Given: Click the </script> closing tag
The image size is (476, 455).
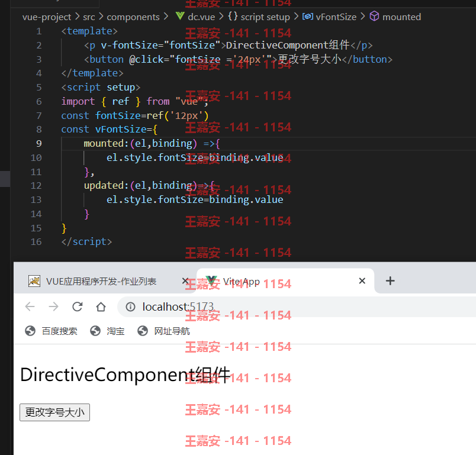Looking at the screenshot, I should point(86,242).
